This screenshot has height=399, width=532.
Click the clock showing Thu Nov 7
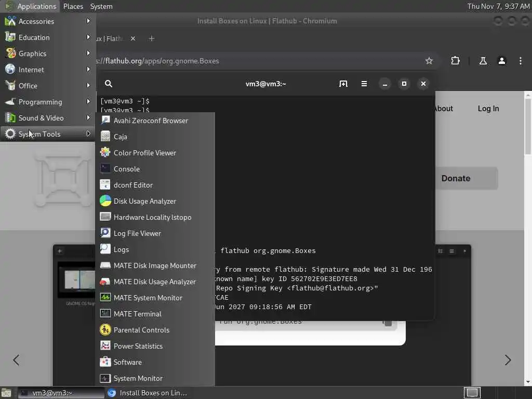[x=498, y=6]
